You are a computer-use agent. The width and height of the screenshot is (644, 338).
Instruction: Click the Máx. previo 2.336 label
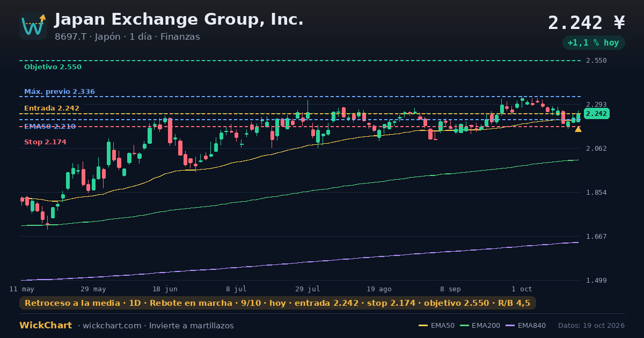pyautogui.click(x=60, y=92)
